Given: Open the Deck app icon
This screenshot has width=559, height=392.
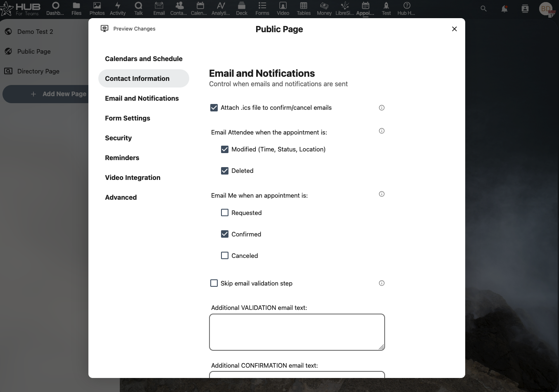Looking at the screenshot, I should tap(242, 8).
